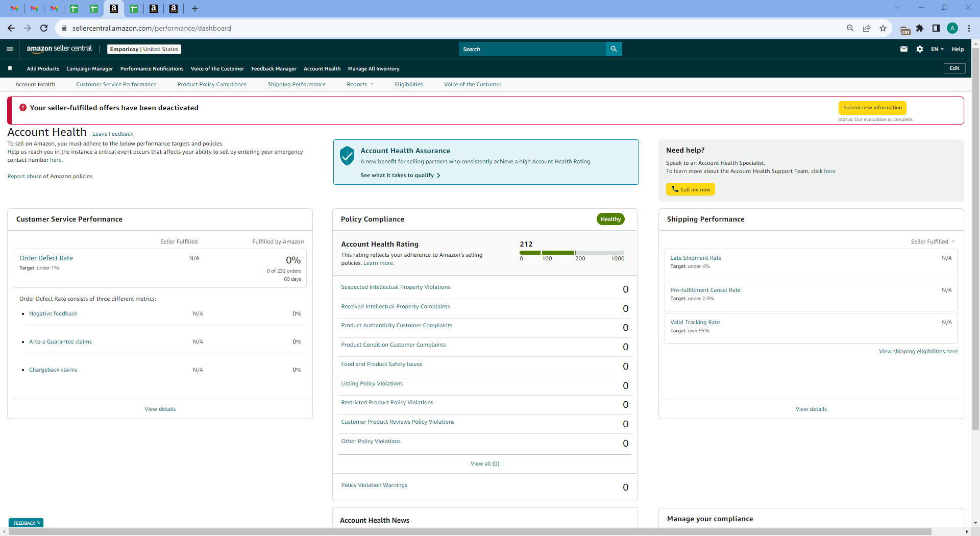Click View all (0) policy violations
Image resolution: width=980 pixels, height=536 pixels.
(x=485, y=464)
